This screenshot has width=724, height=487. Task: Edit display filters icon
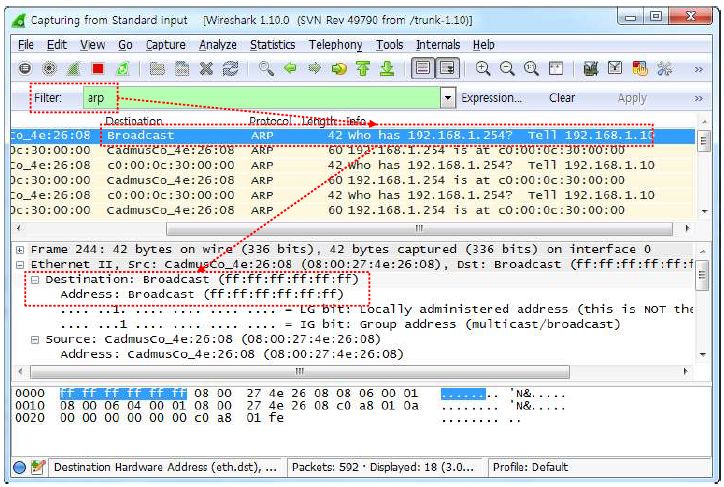(x=615, y=69)
